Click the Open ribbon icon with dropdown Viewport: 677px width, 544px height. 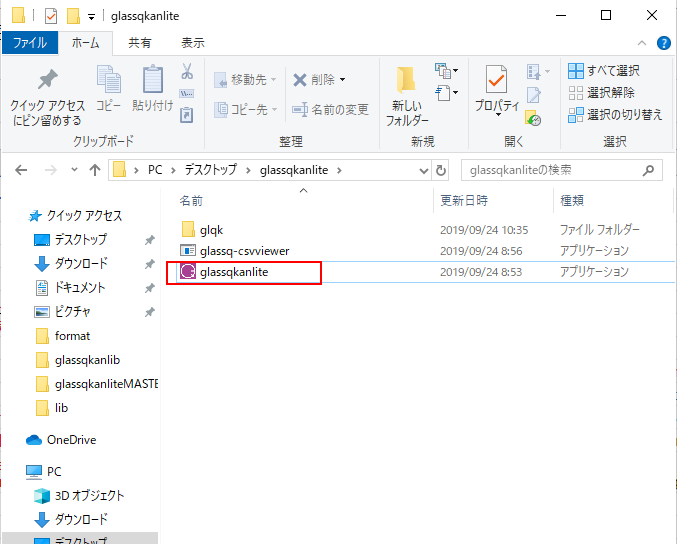pos(538,71)
